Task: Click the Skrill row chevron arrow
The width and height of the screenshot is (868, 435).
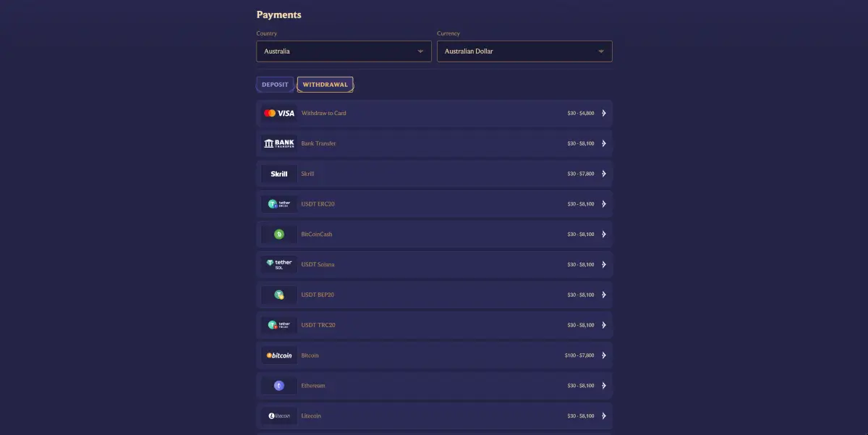Action: tap(605, 174)
